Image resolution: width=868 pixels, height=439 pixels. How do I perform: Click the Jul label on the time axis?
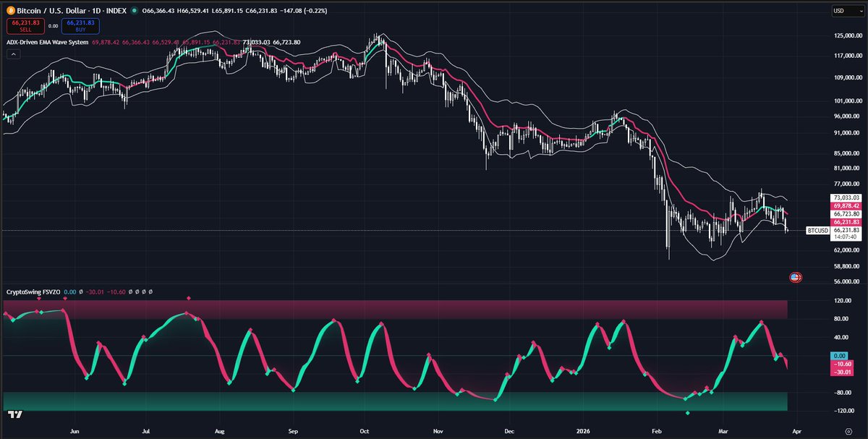[x=147, y=430]
